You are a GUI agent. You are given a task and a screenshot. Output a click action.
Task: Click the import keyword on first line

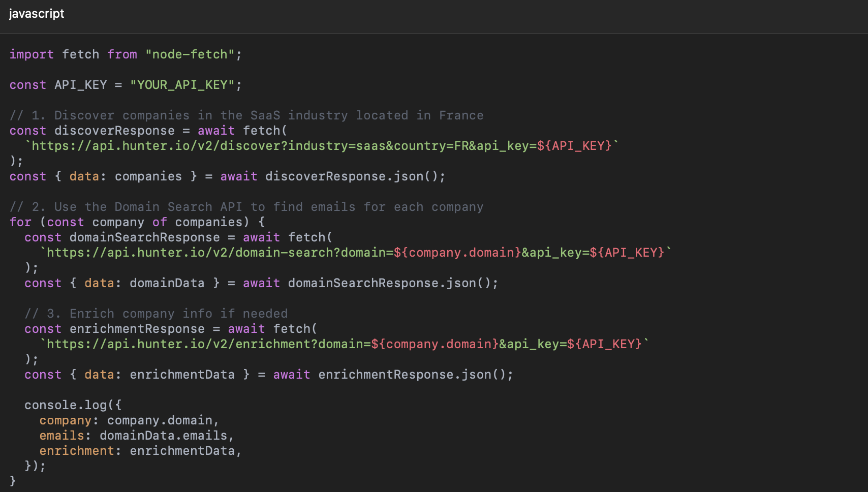pos(32,54)
